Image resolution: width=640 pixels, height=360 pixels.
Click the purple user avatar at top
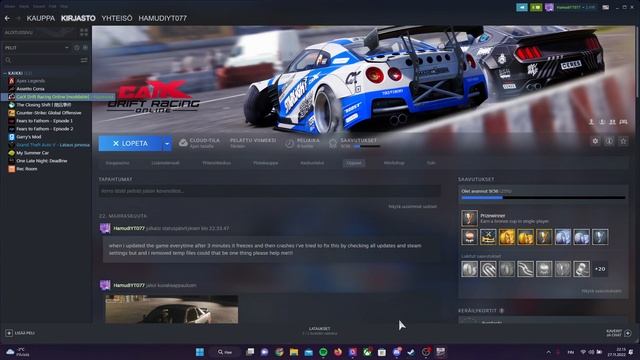click(549, 7)
